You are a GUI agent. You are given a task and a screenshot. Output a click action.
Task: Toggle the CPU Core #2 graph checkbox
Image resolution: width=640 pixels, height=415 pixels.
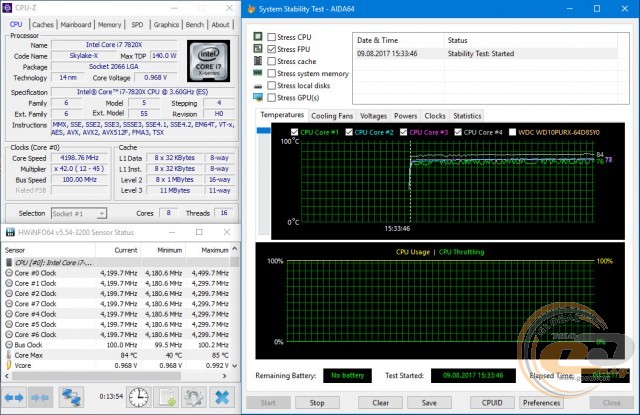(349, 132)
